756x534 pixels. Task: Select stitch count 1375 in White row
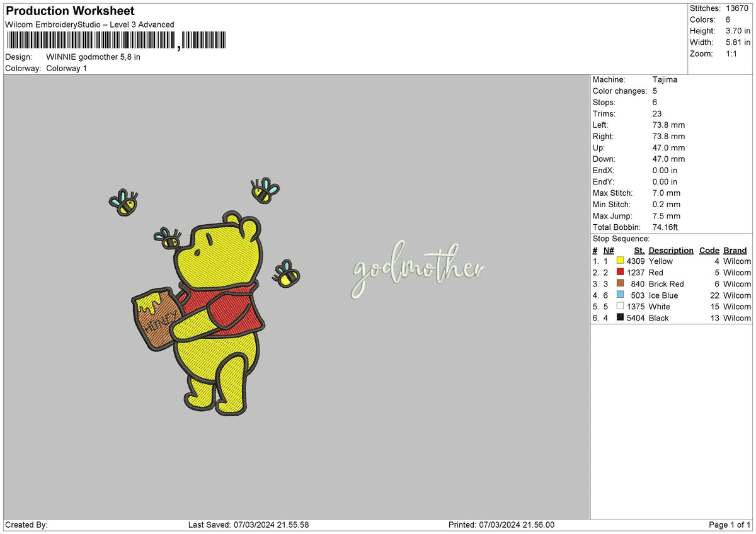click(x=636, y=306)
